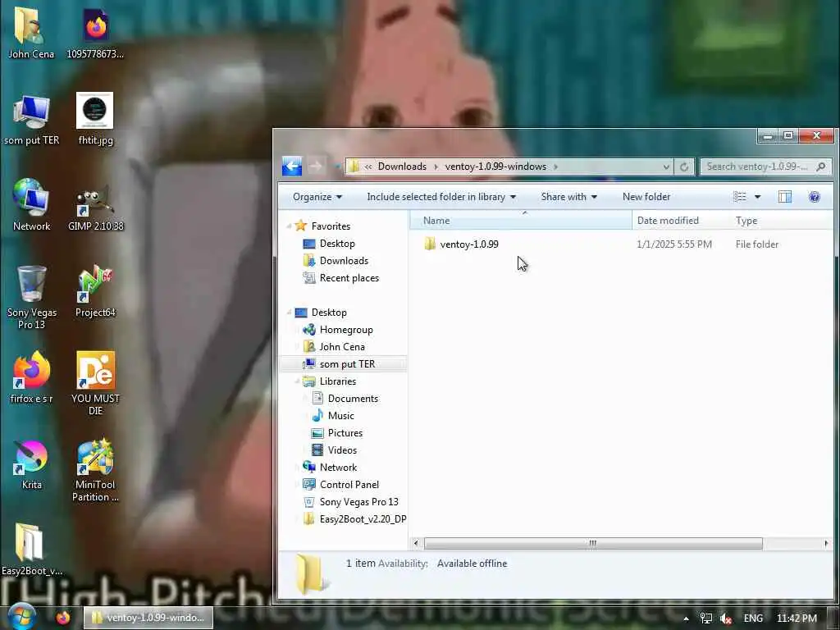Open the Share with menu

pyautogui.click(x=569, y=197)
